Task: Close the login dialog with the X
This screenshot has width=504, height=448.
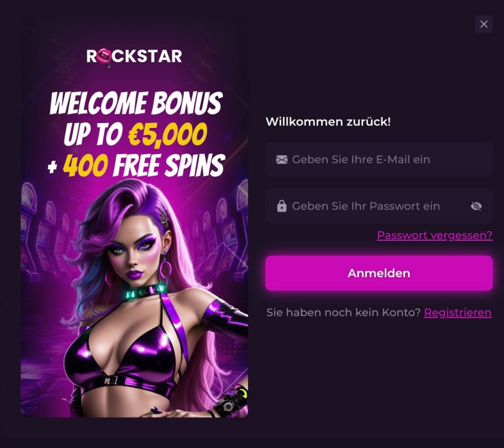Action: 484,24
